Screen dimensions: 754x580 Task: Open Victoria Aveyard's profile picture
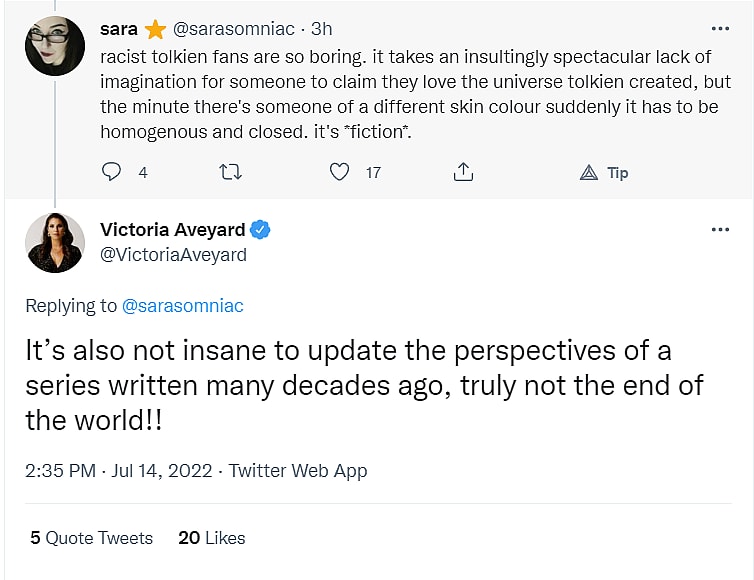(54, 243)
